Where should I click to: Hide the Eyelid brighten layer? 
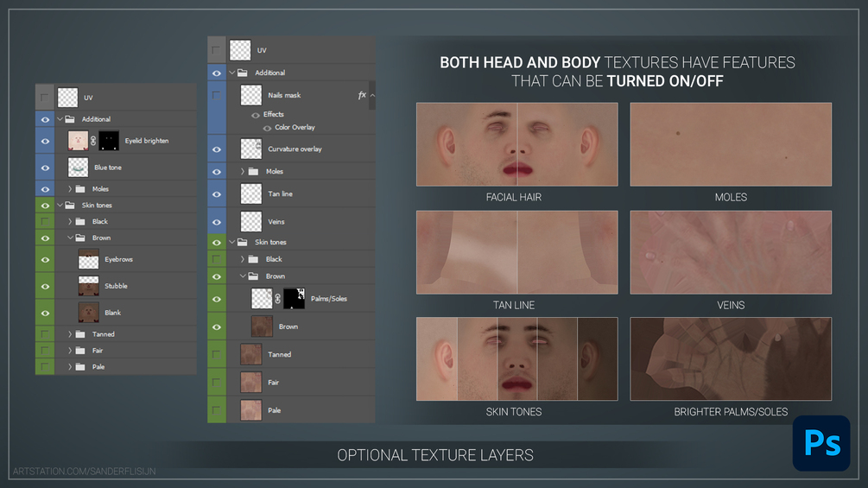(x=45, y=141)
